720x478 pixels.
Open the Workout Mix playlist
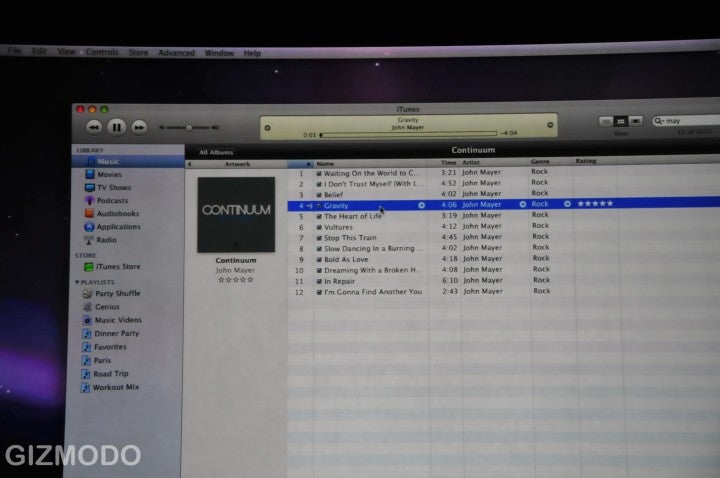click(x=110, y=388)
